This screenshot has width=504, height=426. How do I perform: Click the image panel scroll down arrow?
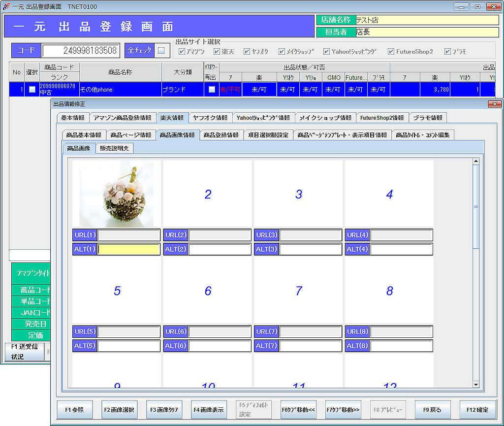(x=475, y=384)
